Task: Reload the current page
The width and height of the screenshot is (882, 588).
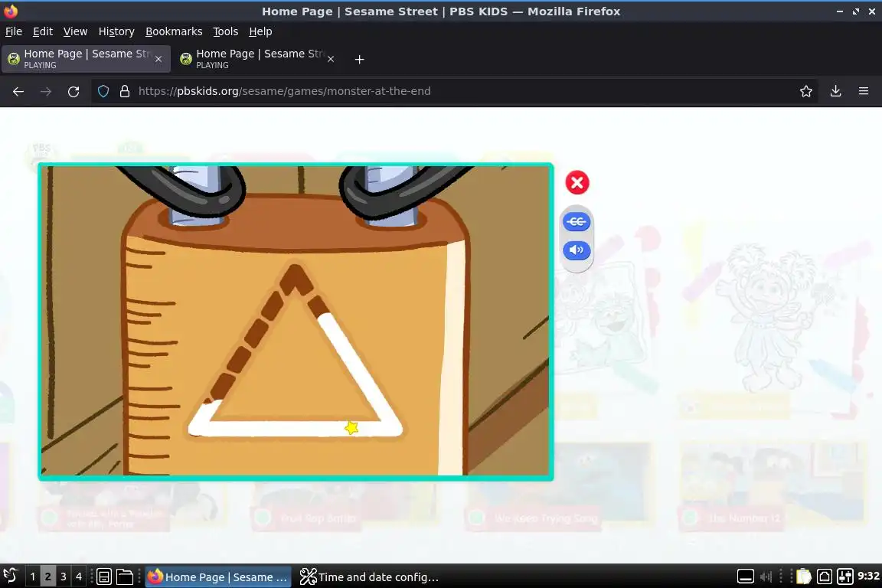Action: (x=73, y=91)
